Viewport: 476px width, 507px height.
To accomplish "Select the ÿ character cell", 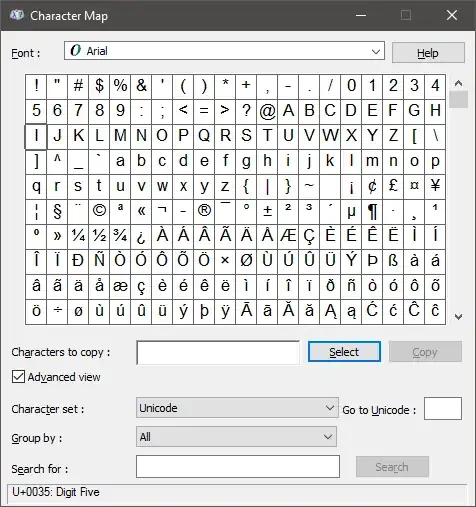I will [x=225, y=311].
